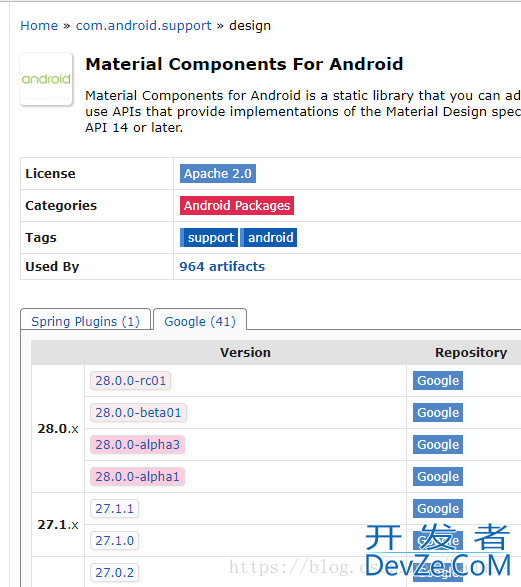Image resolution: width=521 pixels, height=587 pixels.
Task: Click Google repository for 27.1.1
Action: (438, 509)
